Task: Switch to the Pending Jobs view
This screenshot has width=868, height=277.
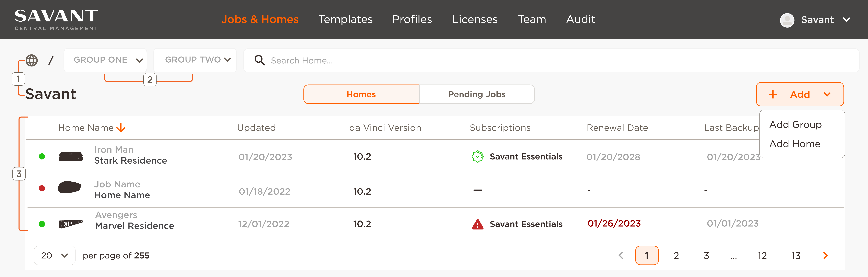Action: [x=476, y=94]
